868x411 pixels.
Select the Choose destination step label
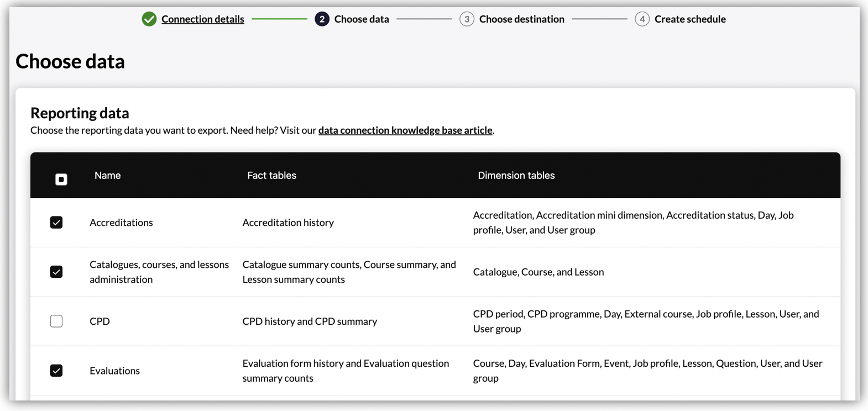521,19
